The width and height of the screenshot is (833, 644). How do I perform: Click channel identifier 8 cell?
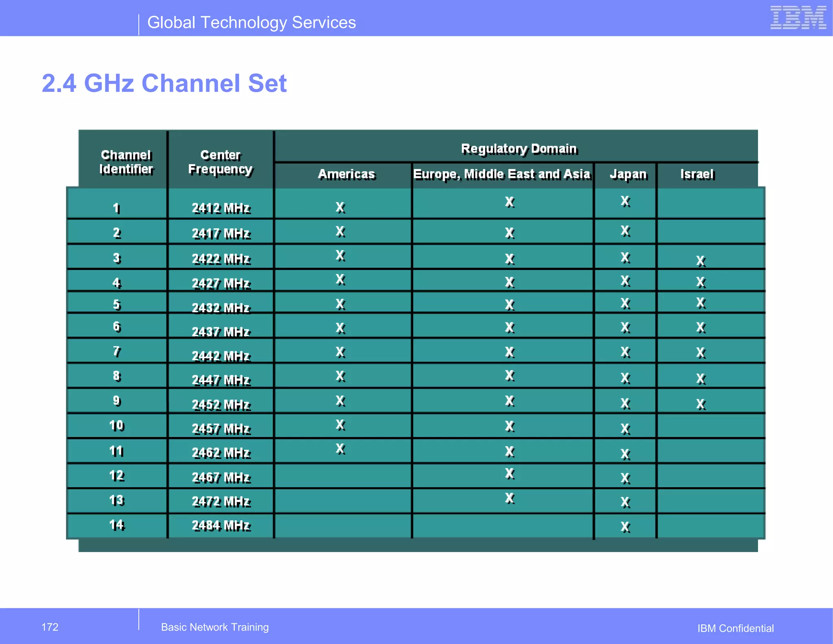(x=117, y=376)
